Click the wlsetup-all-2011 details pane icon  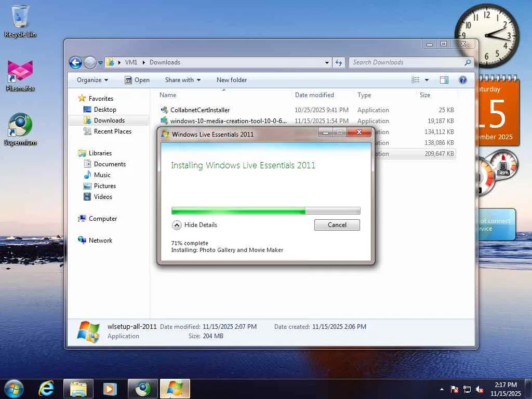pyautogui.click(x=88, y=331)
